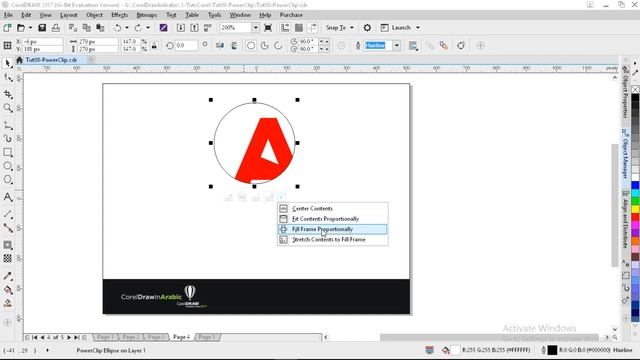
Task: Open the Bitmaps menu
Action: coord(147,15)
